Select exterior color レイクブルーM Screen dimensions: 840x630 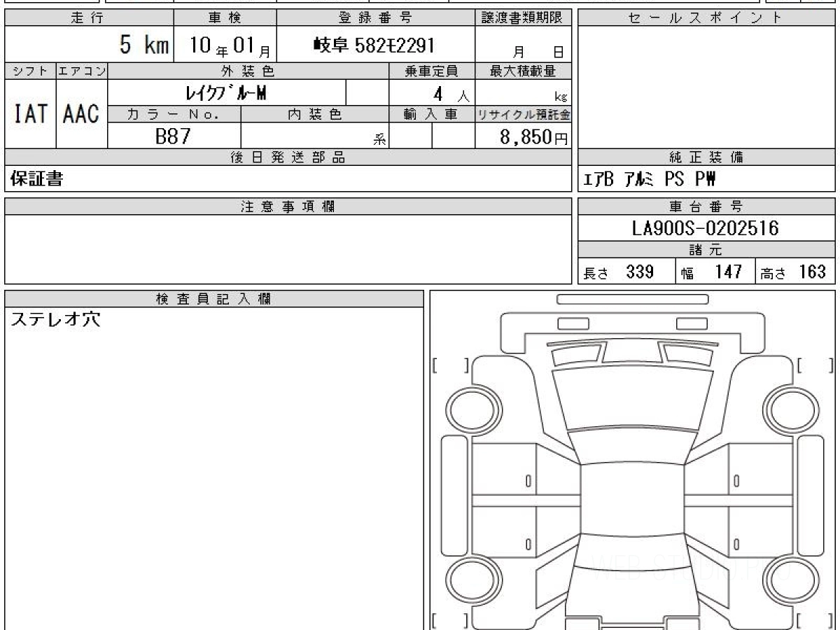click(226, 92)
